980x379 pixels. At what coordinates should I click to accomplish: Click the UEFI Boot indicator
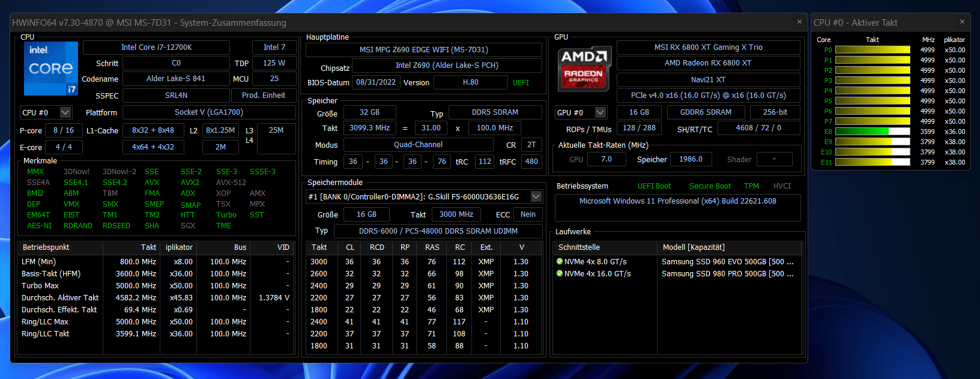654,186
